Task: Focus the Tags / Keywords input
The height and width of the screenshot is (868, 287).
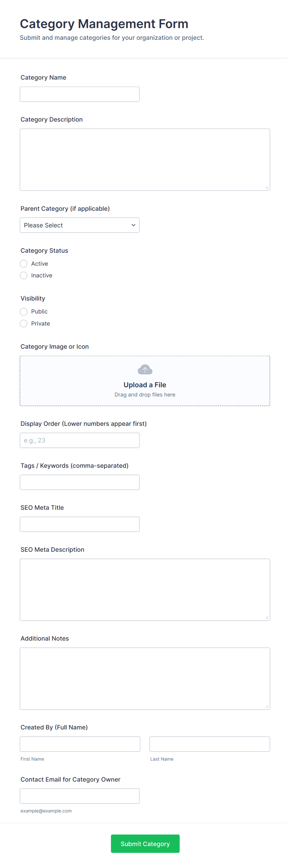Action: pyautogui.click(x=80, y=482)
